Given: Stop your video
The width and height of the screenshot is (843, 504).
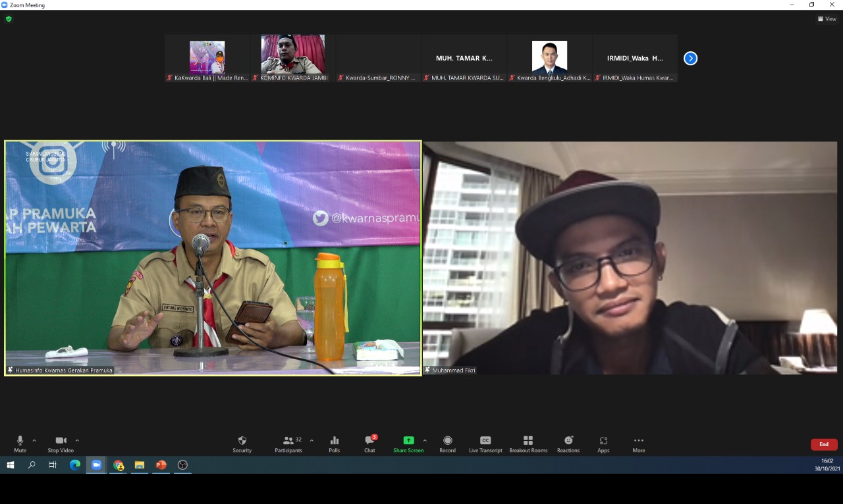Looking at the screenshot, I should (61, 444).
